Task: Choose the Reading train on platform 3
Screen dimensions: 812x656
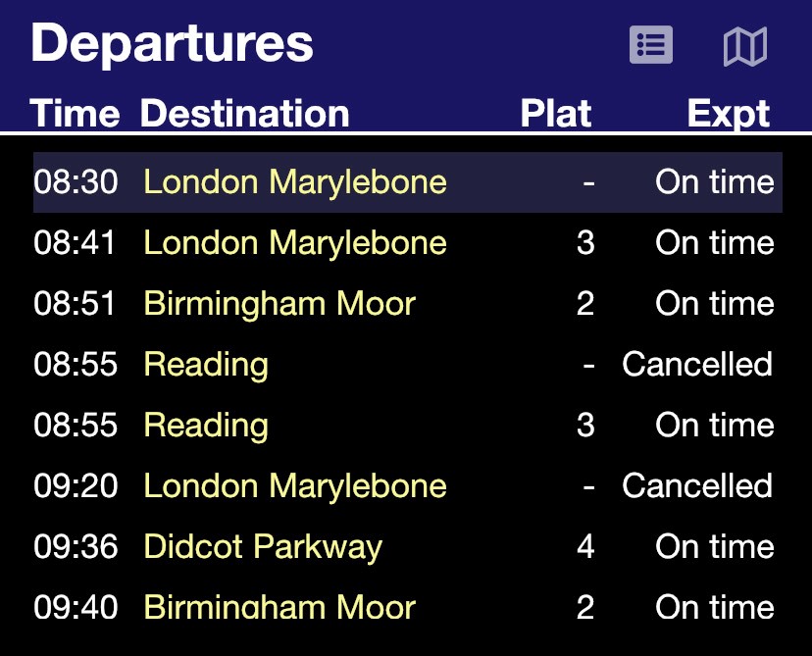Action: click(206, 426)
